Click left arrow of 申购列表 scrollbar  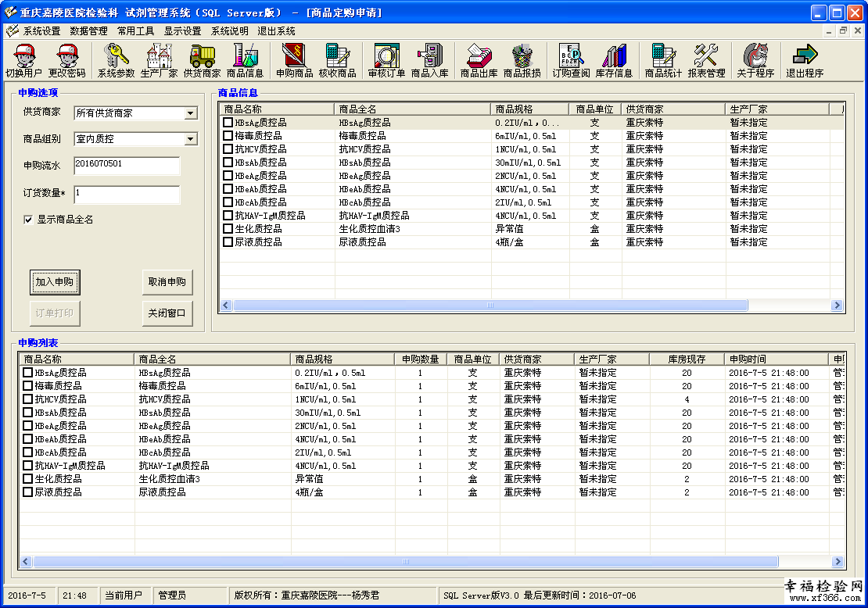coord(26,562)
